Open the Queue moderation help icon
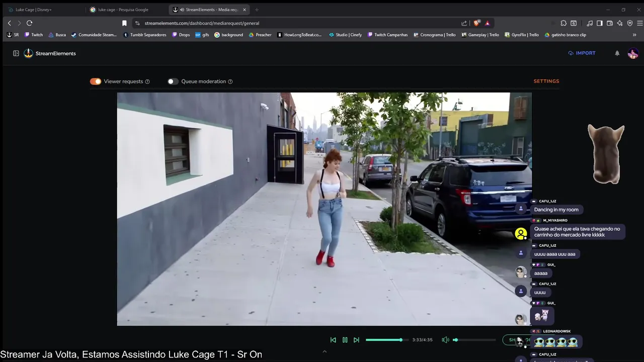Screen dimensions: 644x362 pyautogui.click(x=230, y=81)
